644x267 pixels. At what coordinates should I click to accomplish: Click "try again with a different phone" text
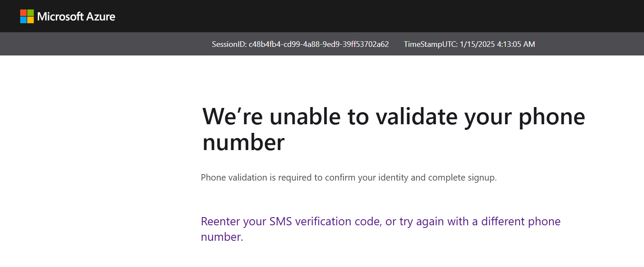(480, 222)
